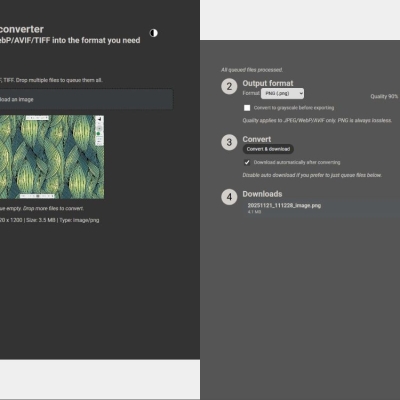Click the 'Convert to grayscale before exporting' label
Screen dimensions: 400x400
coord(294,108)
